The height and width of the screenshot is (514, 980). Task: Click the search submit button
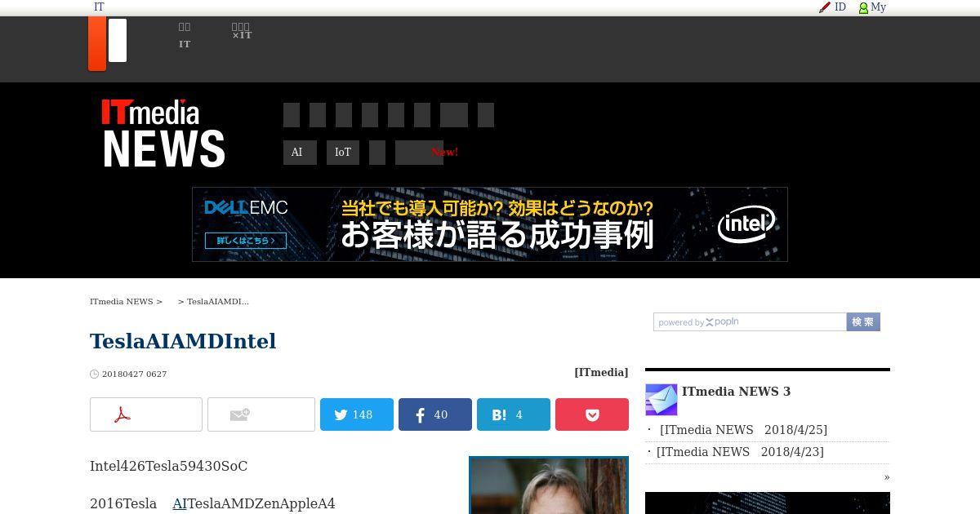[863, 322]
